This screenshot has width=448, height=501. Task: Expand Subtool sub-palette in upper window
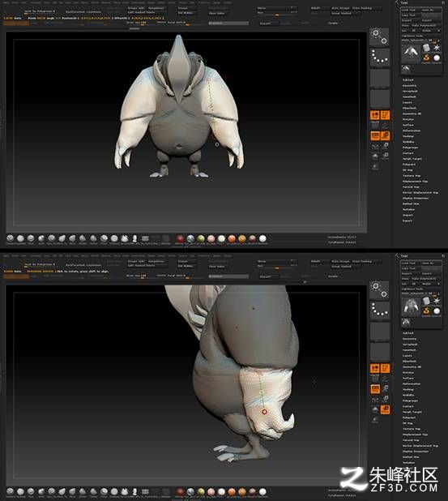[407, 80]
